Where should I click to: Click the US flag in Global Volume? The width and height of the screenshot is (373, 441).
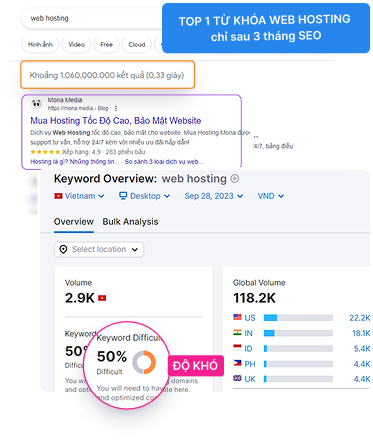(x=237, y=317)
